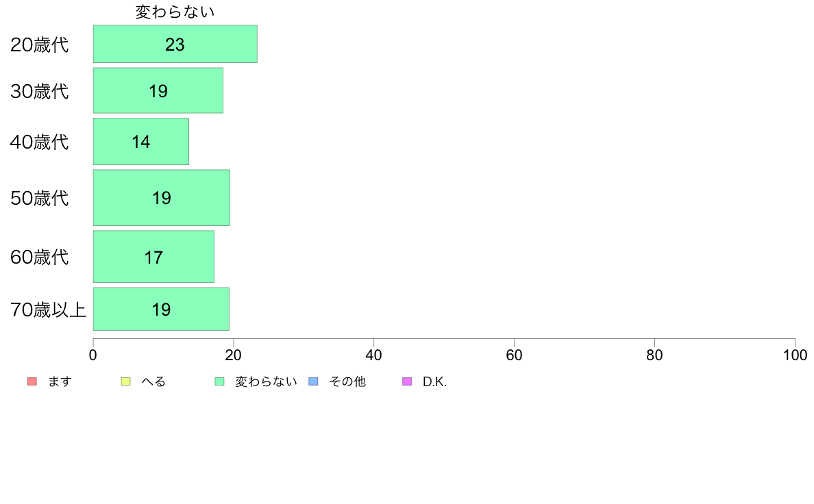Select the 40歳代 bar showing 14
The image size is (814, 504).
click(141, 141)
